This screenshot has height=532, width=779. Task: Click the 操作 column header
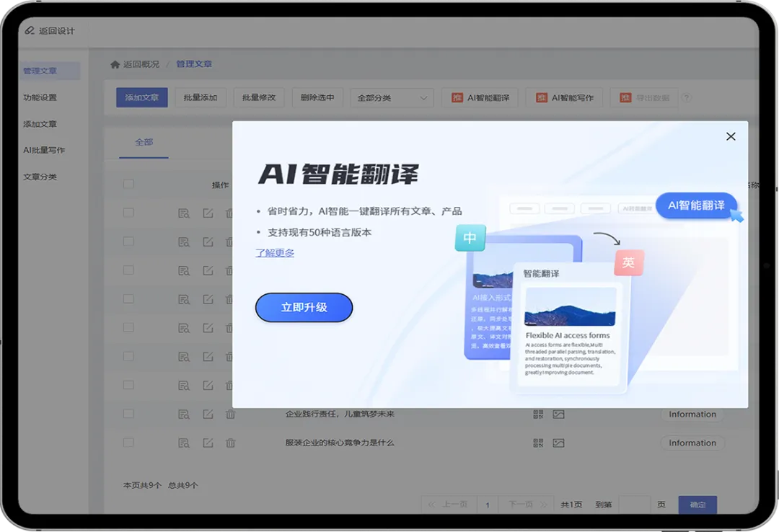pos(221,185)
